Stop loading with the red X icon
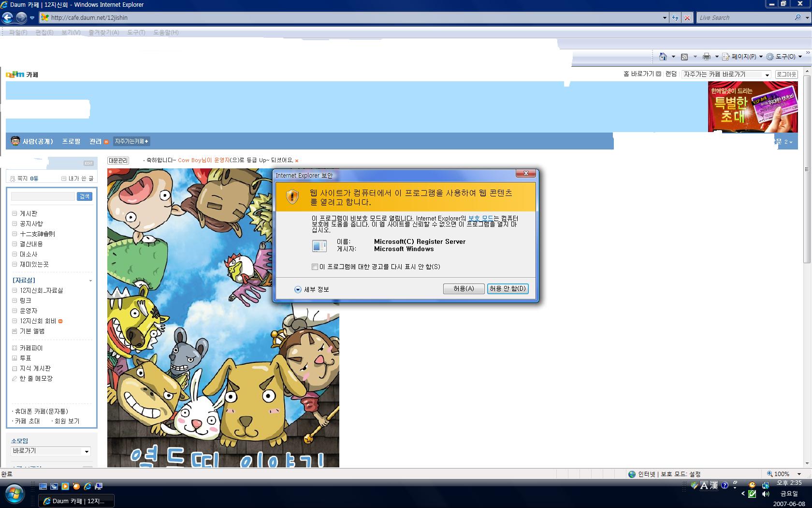This screenshot has width=812, height=508. coord(687,18)
